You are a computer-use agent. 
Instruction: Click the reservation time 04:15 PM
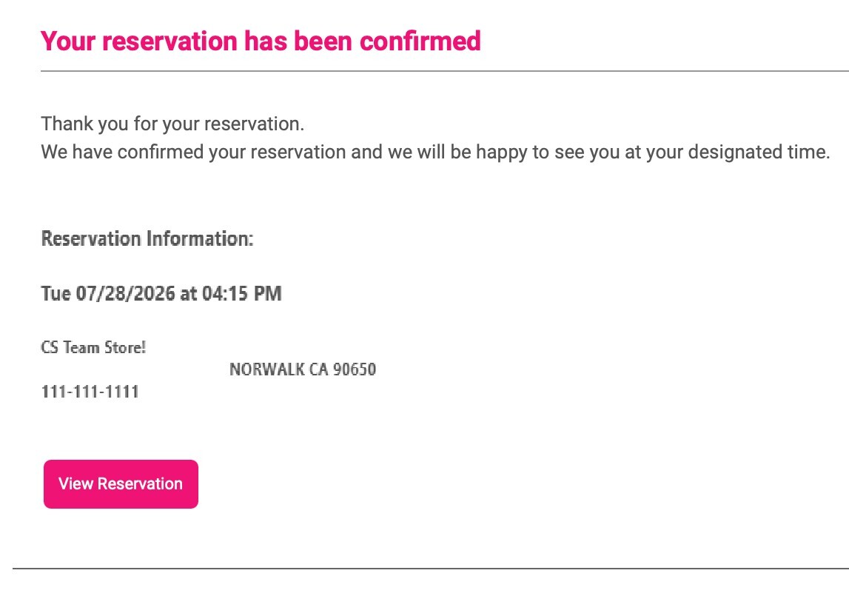pyautogui.click(x=242, y=293)
